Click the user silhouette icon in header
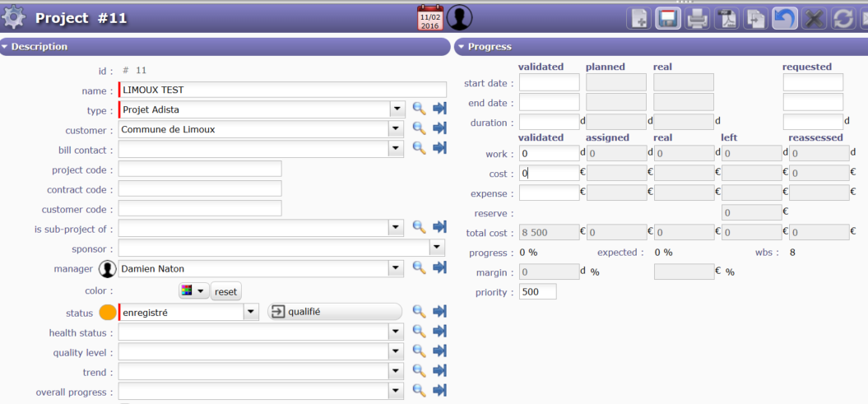The image size is (868, 404). pyautogui.click(x=459, y=18)
